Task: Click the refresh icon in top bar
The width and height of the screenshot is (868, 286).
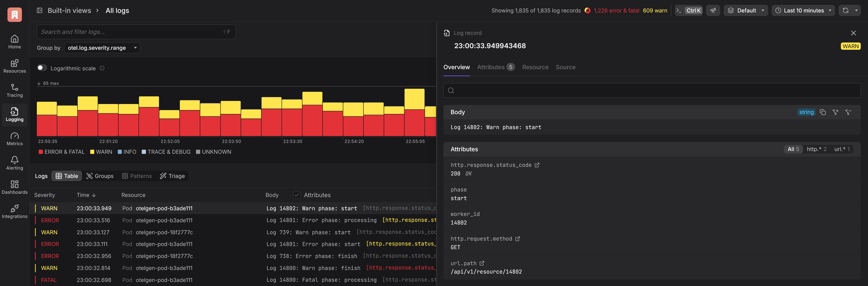Action: (x=845, y=10)
